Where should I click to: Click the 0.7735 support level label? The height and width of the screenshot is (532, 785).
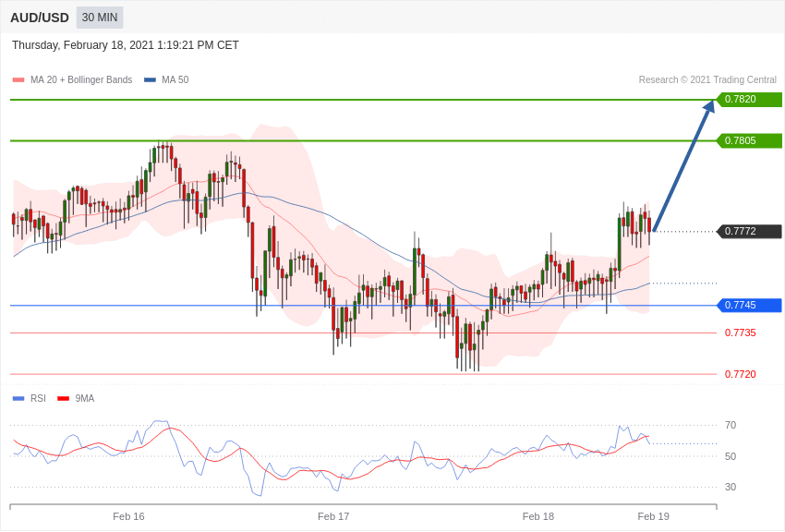[741, 332]
